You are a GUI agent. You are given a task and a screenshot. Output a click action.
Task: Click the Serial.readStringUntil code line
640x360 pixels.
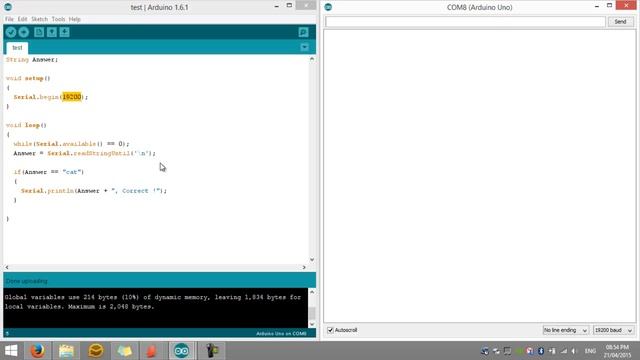84,153
